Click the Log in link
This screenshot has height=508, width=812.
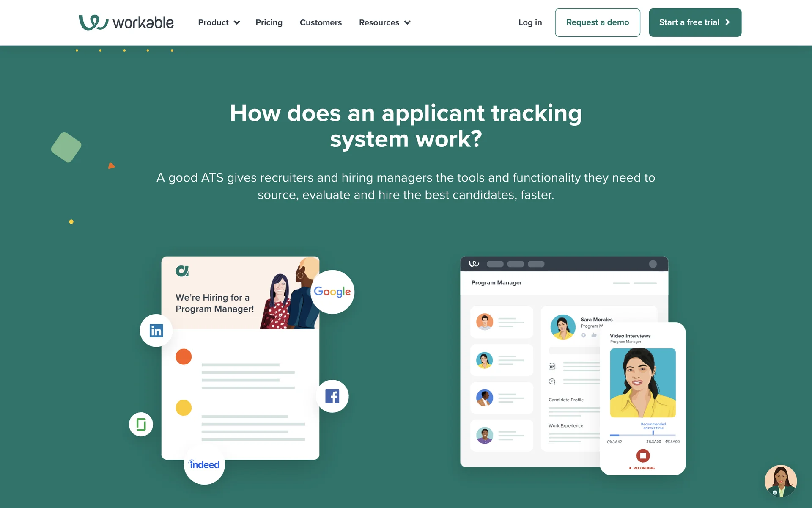[x=530, y=22]
